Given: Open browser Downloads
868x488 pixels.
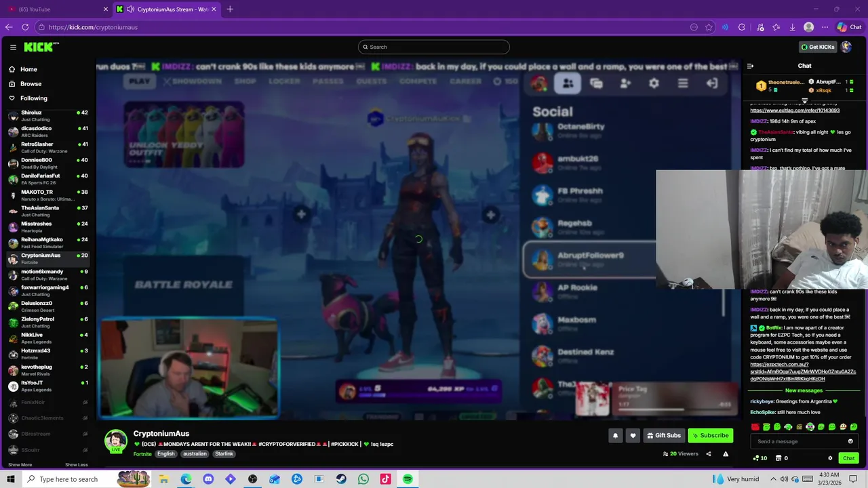Looking at the screenshot, I should (x=792, y=27).
